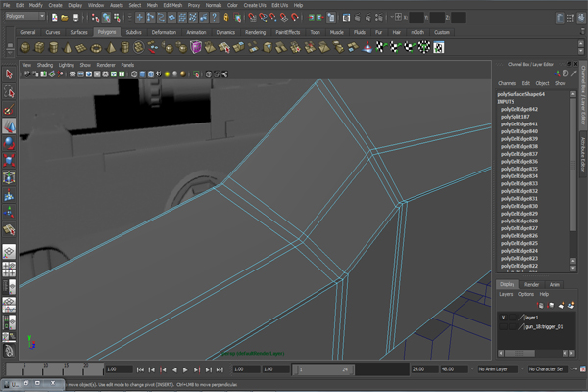Enable the snap to grids magnet icon
This screenshot has width=588, height=392.
(x=252, y=18)
